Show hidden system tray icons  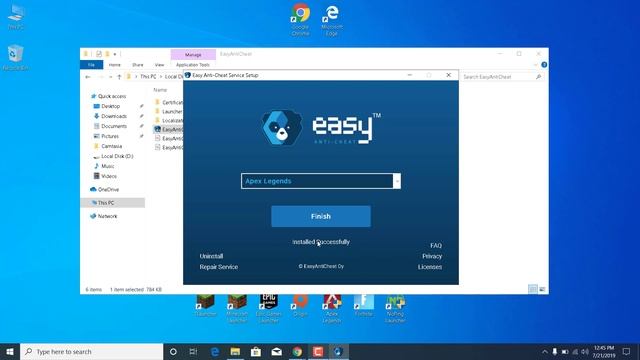[544, 351]
